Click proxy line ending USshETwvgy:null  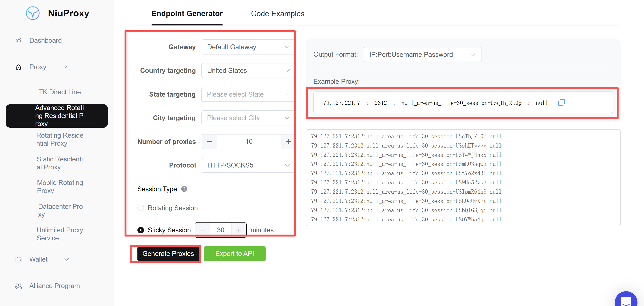click(x=406, y=145)
